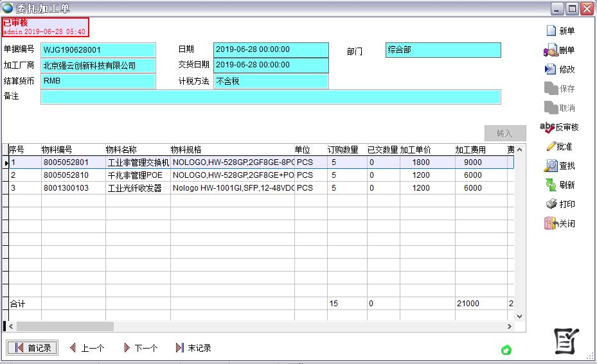Go to 上一个 (previous record)

[x=87, y=348]
